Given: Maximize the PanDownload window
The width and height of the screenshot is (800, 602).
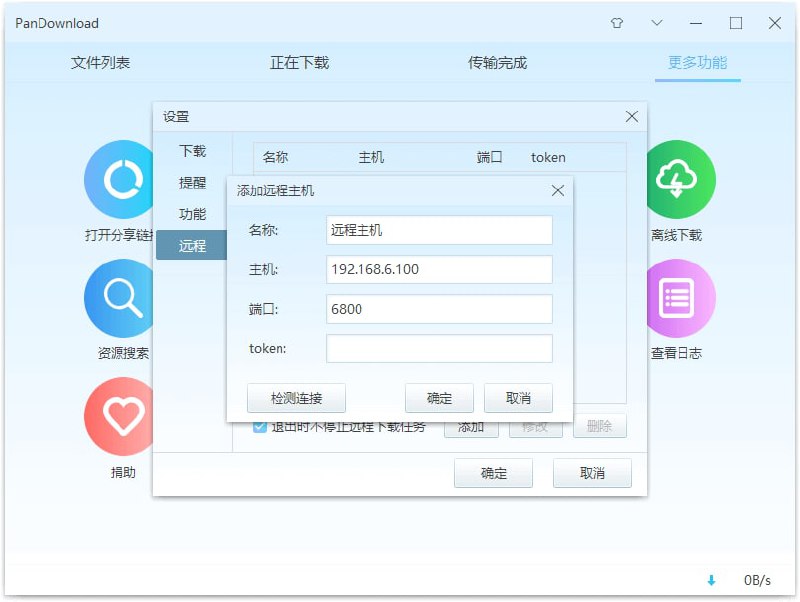Looking at the screenshot, I should pos(736,23).
